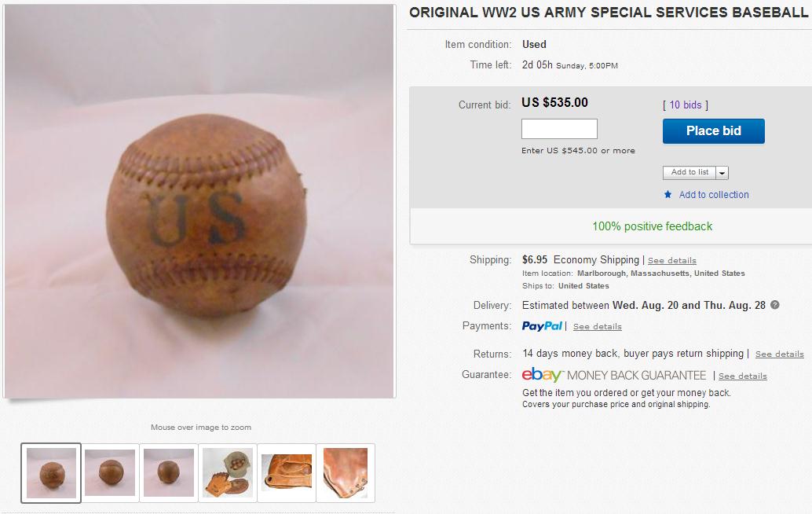
Task: Open the payments See details link
Action: click(597, 326)
